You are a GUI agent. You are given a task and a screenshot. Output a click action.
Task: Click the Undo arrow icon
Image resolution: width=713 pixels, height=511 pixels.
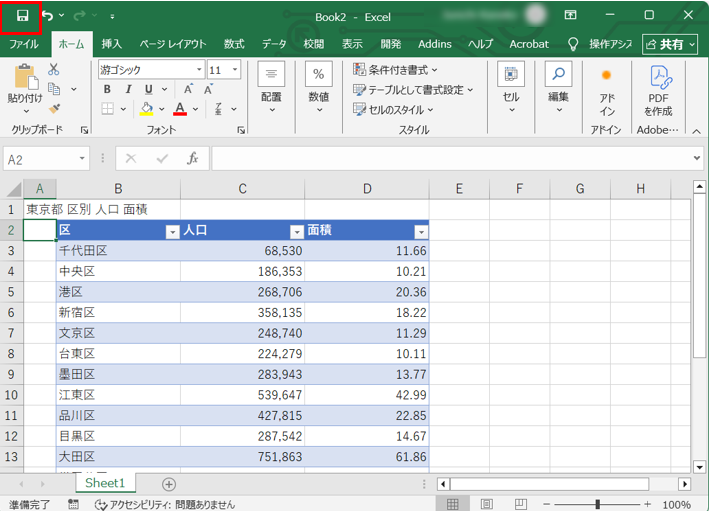47,16
